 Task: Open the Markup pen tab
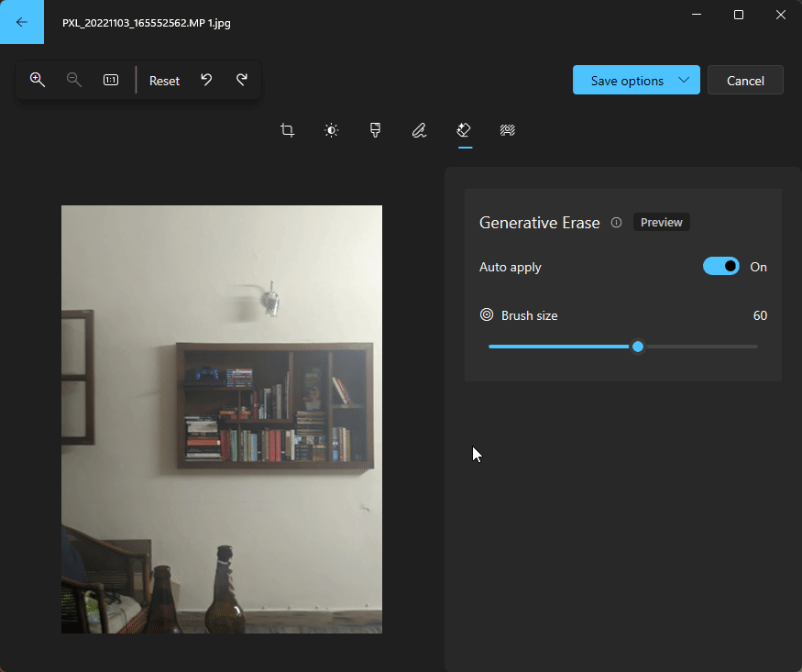[420, 130]
